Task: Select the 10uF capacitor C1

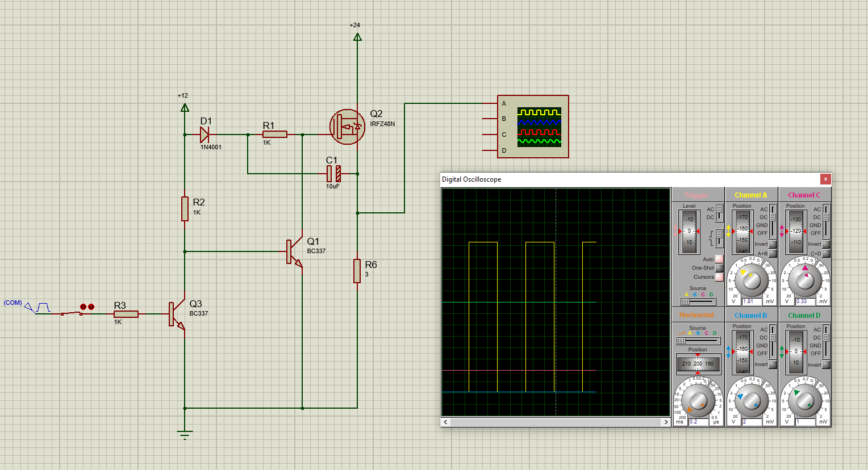Action: pos(333,174)
